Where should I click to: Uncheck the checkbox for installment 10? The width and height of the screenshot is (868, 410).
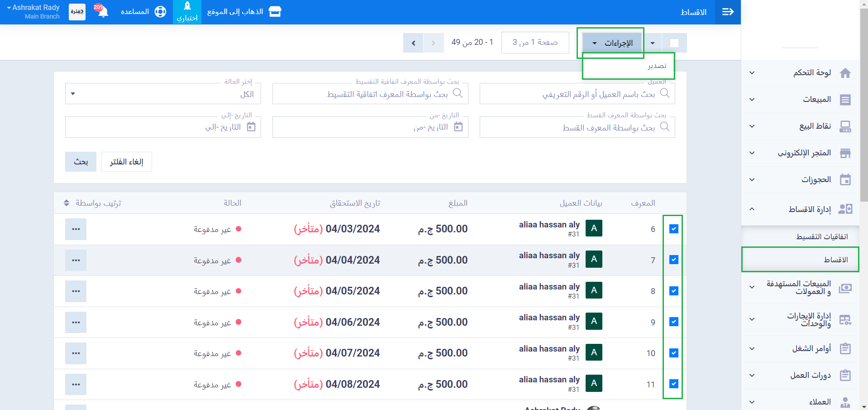[x=673, y=353]
